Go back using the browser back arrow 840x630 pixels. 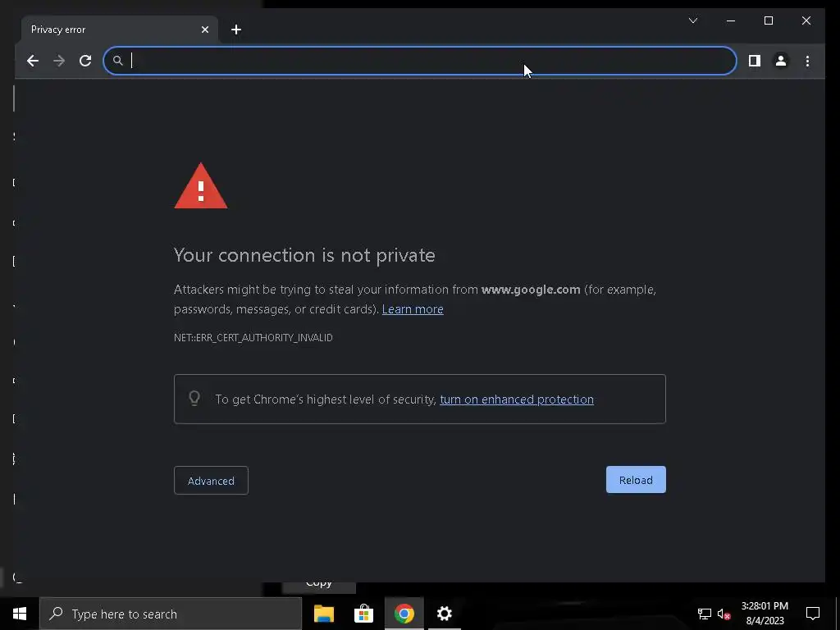(x=33, y=61)
